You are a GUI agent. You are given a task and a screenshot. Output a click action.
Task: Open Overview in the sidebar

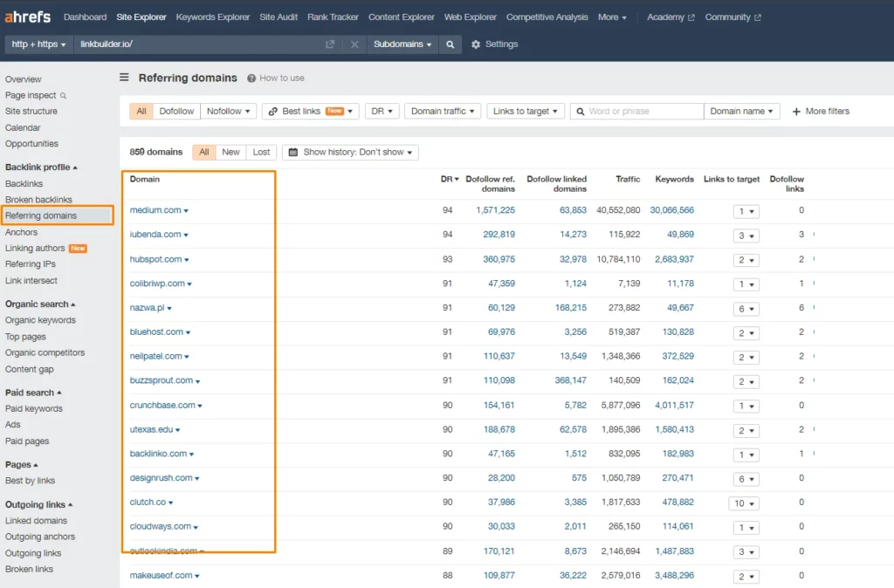[23, 79]
